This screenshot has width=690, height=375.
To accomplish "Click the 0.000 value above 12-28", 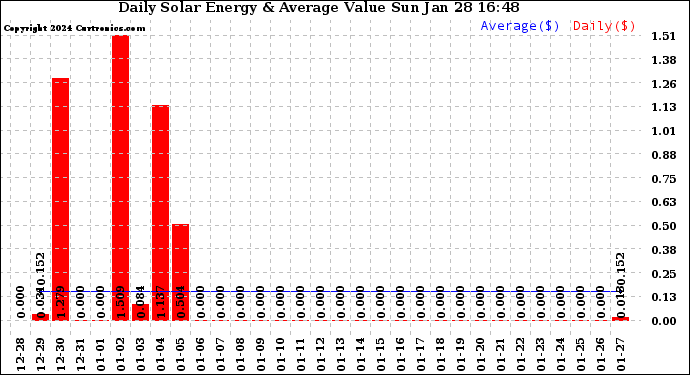I will coord(21,302).
